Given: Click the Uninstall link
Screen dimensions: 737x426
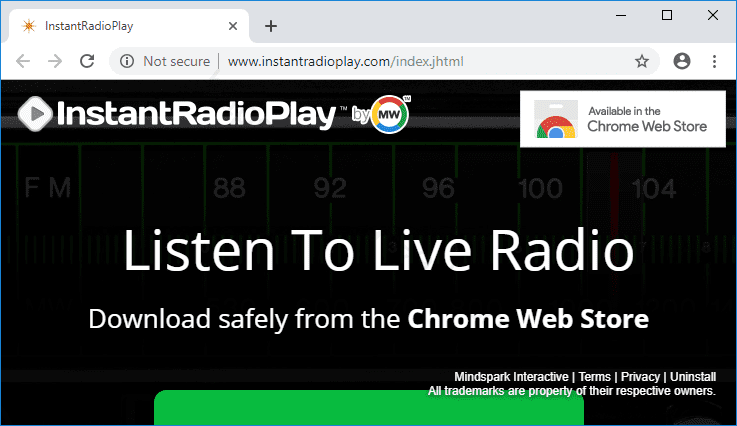Looking at the screenshot, I should [693, 377].
